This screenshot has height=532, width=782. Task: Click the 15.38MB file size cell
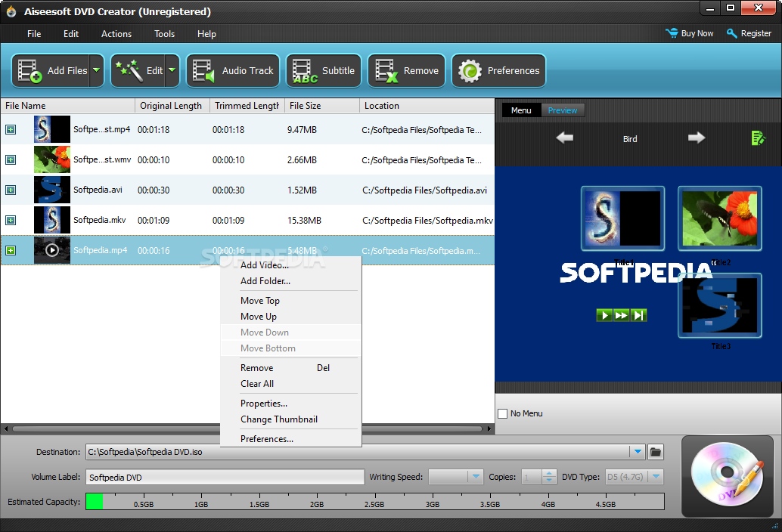pos(304,220)
